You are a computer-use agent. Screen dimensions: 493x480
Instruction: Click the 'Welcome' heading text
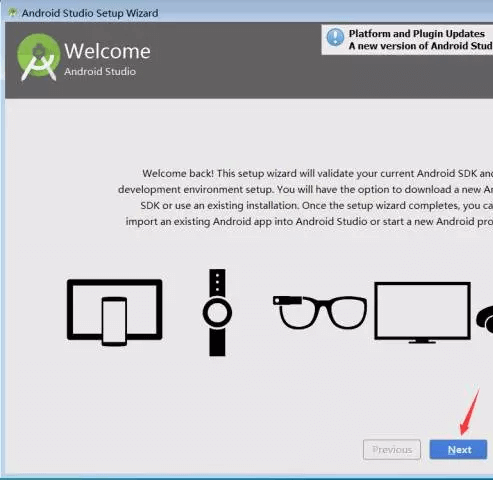pos(107,51)
